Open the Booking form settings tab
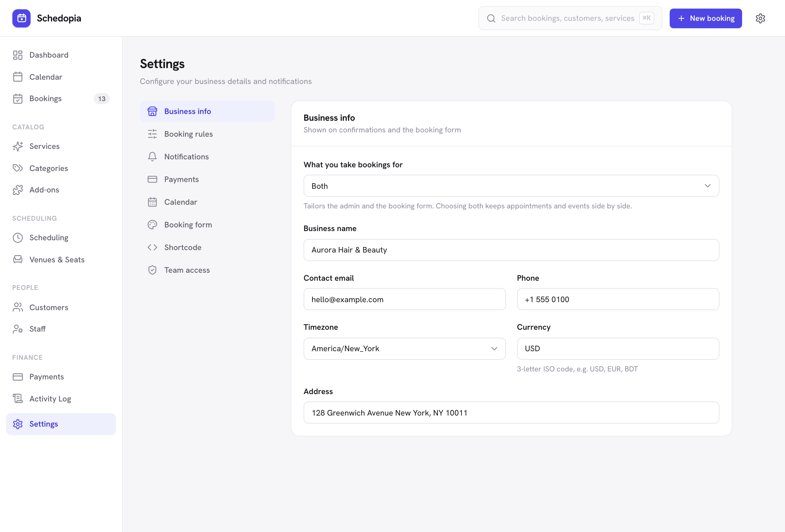This screenshot has width=785, height=532. pyautogui.click(x=207, y=225)
